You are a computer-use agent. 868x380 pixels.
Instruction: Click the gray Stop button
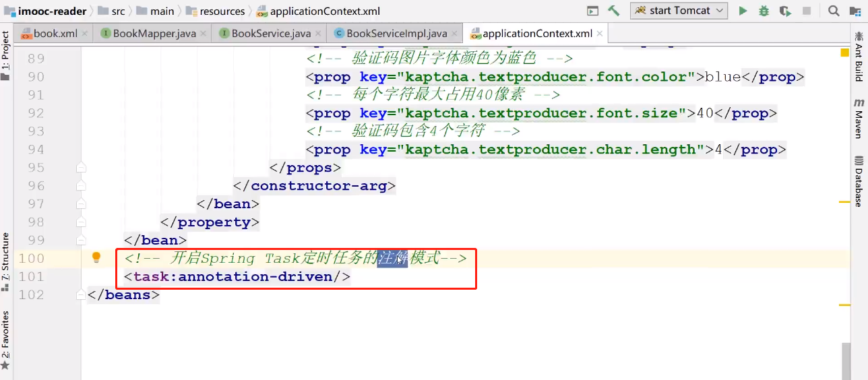(807, 11)
